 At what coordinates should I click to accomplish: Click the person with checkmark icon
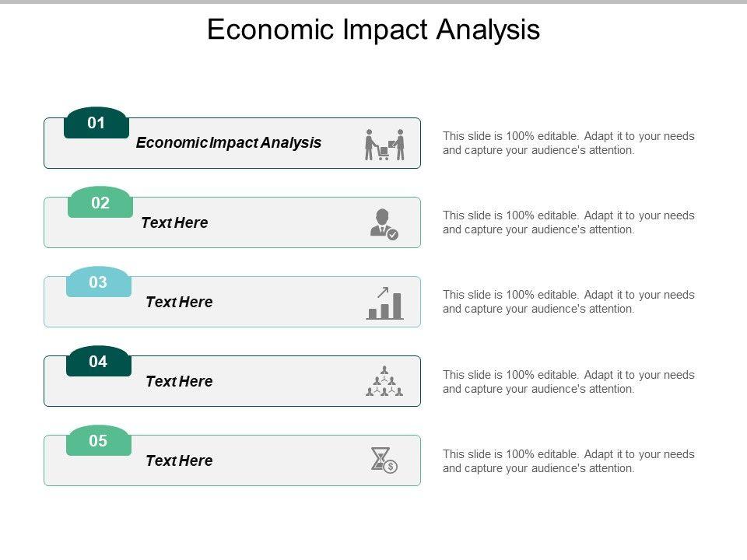(x=383, y=224)
